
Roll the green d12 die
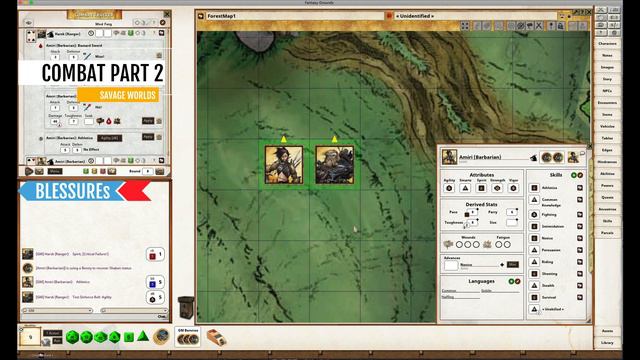[86, 337]
